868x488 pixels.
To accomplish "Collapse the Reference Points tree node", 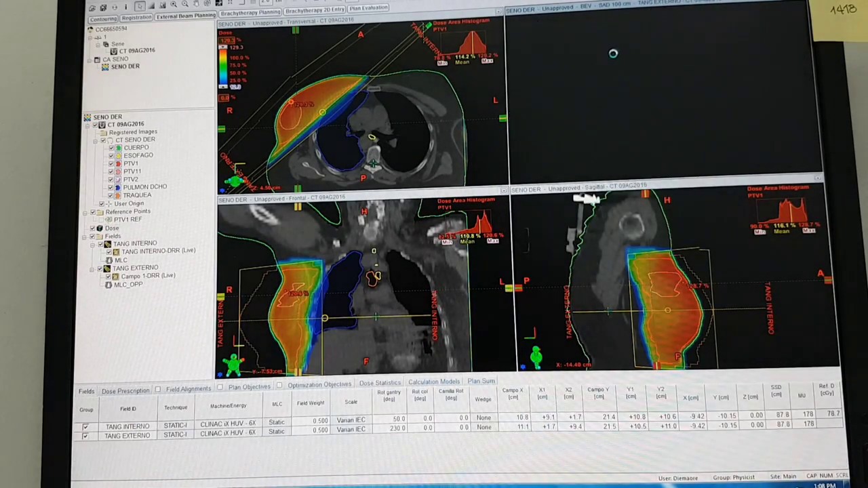I will pos(85,212).
